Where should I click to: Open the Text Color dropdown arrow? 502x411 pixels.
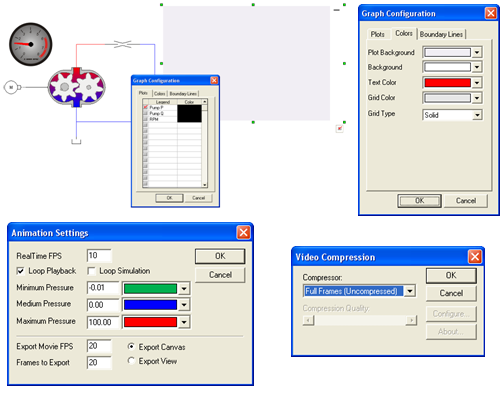pyautogui.click(x=477, y=82)
